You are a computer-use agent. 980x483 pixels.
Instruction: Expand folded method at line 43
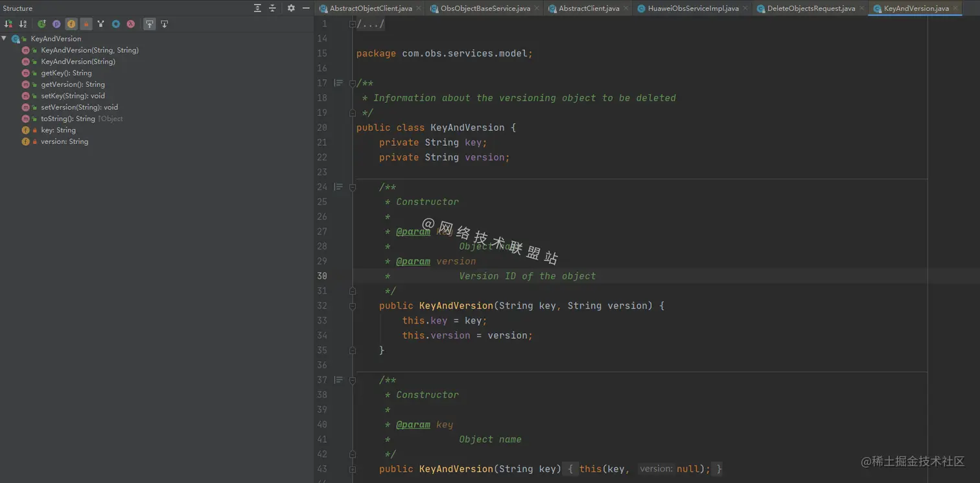[x=353, y=469]
